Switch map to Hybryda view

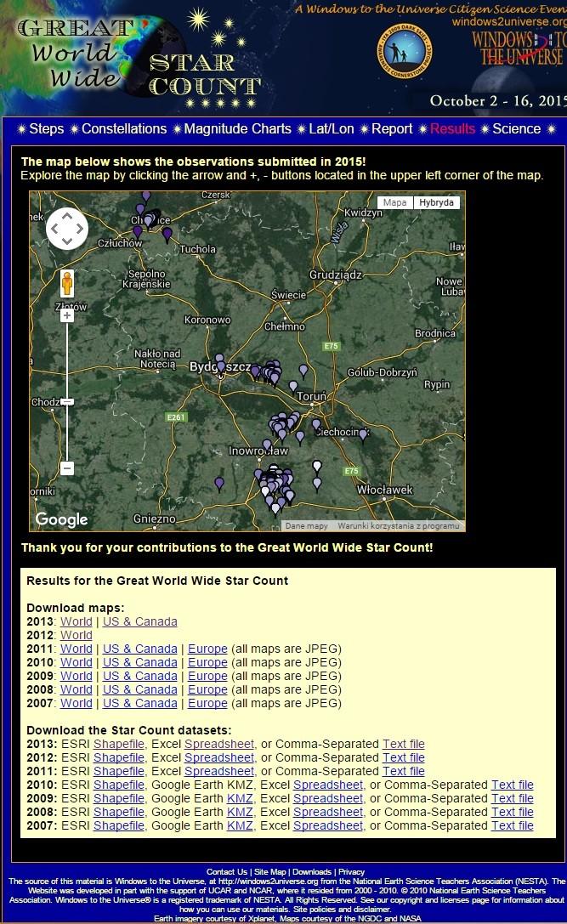(x=436, y=203)
